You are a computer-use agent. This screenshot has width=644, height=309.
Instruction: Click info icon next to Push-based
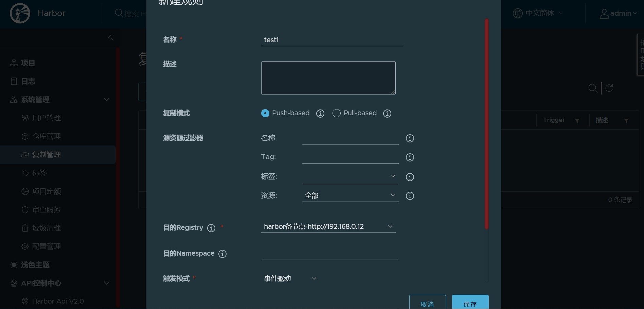coord(320,113)
